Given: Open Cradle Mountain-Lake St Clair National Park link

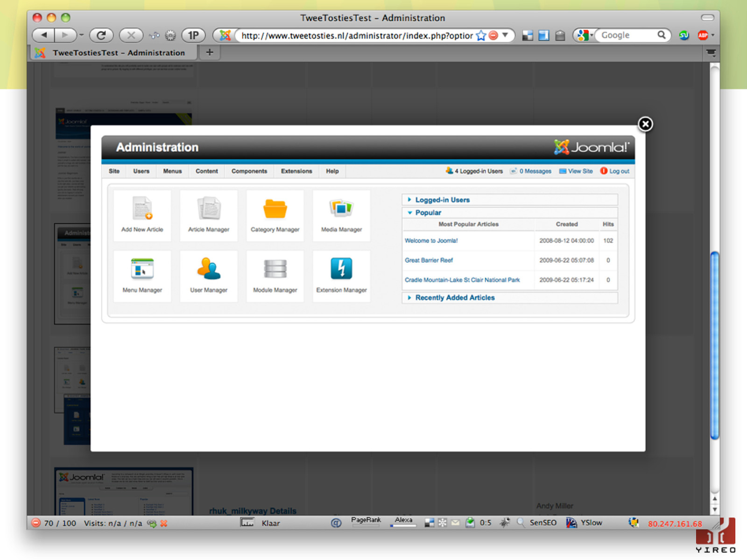Looking at the screenshot, I should coord(462,280).
